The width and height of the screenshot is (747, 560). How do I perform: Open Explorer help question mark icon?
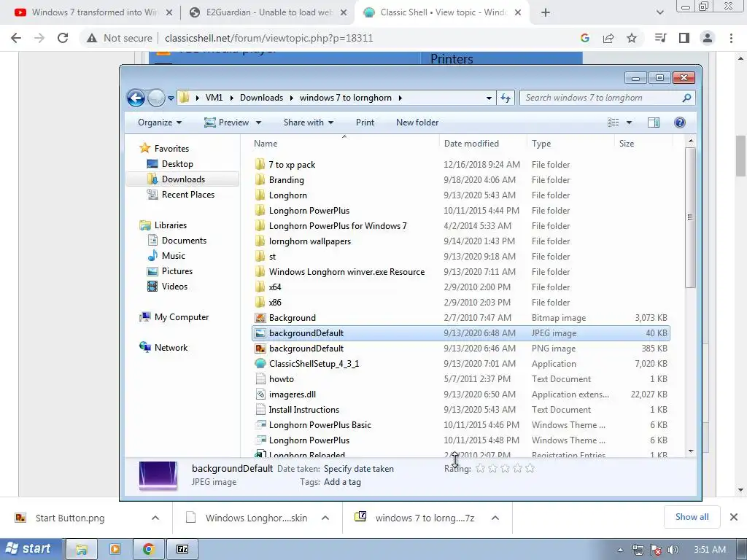pyautogui.click(x=680, y=122)
